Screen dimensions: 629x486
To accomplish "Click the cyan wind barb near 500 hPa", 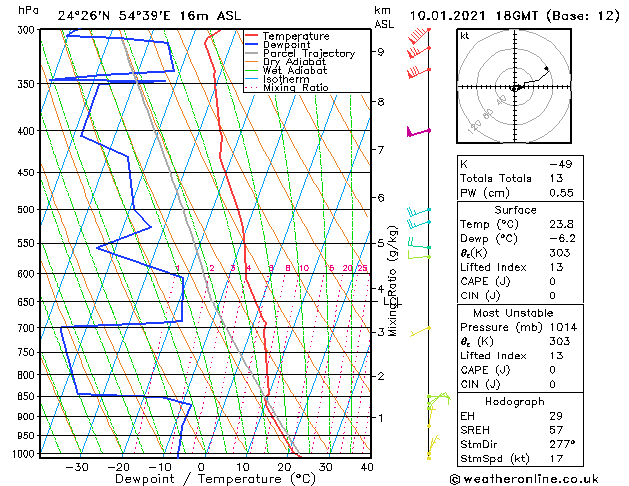I will pyautogui.click(x=419, y=212).
